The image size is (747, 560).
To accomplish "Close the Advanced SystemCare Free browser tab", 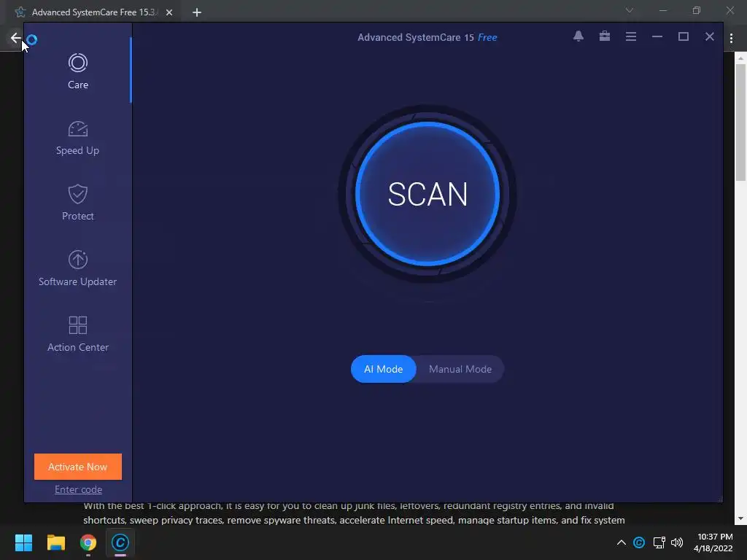I will pos(169,12).
